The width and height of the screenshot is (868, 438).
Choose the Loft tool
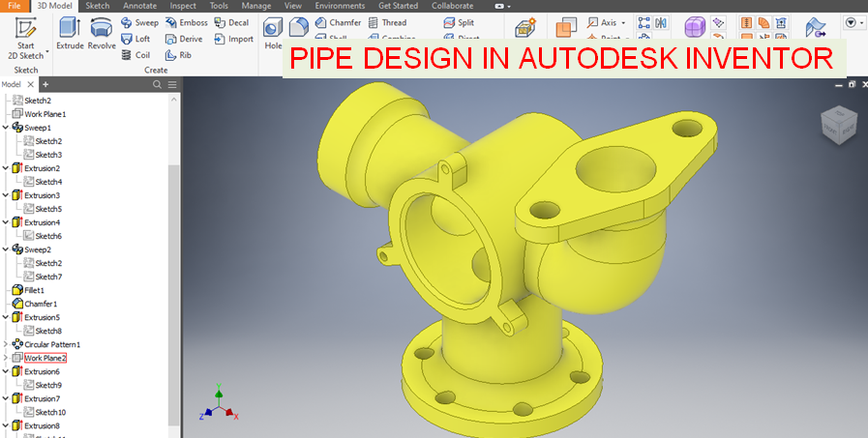pyautogui.click(x=135, y=39)
